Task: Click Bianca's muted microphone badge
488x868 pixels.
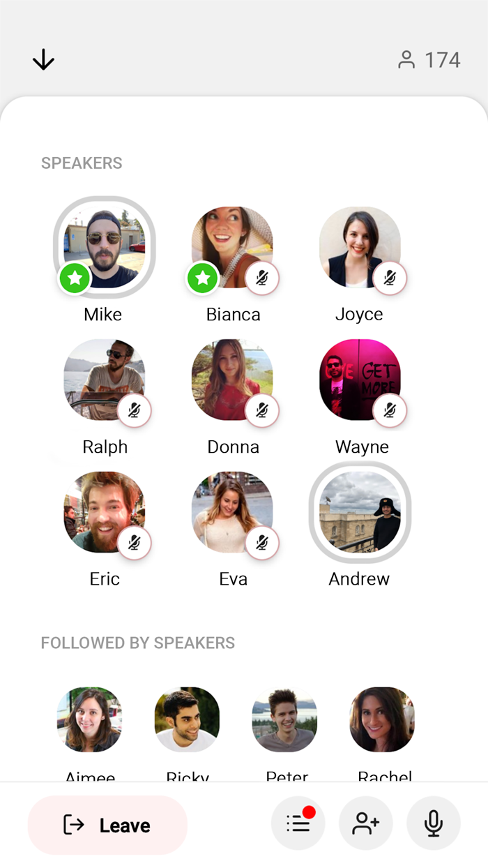Action: point(262,279)
